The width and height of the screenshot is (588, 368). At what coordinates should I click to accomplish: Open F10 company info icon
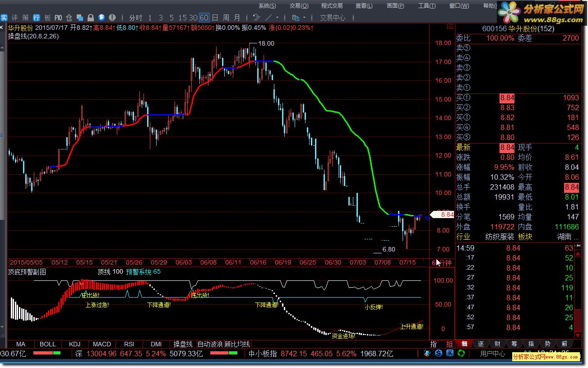coord(58,18)
